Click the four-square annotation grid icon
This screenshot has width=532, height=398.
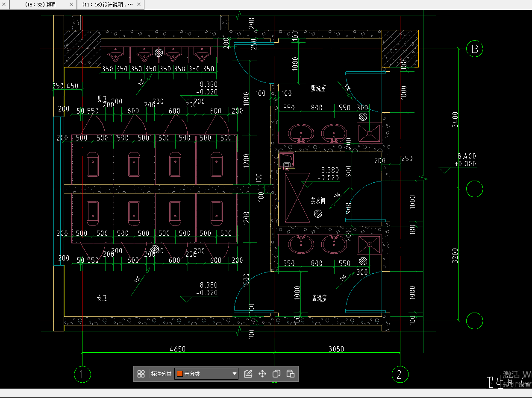(141, 374)
